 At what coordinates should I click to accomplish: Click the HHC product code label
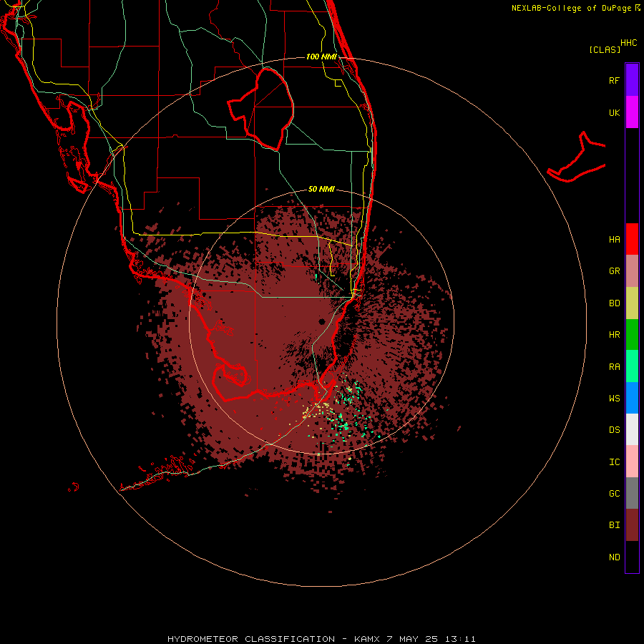(x=629, y=43)
